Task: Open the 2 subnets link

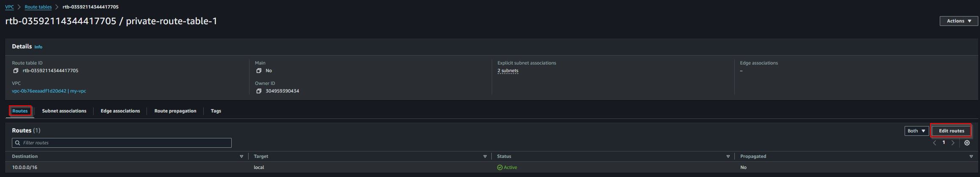Action: coord(508,71)
